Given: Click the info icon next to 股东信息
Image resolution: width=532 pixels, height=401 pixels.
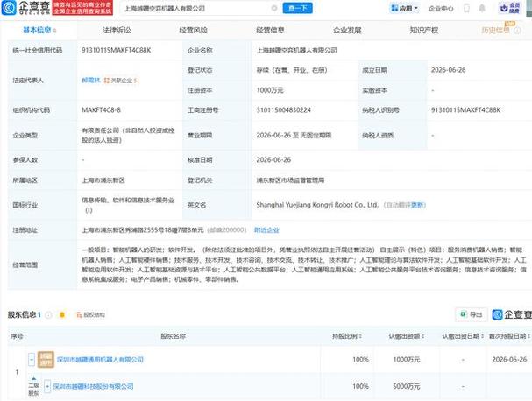Looking at the screenshot, I should point(48,315).
